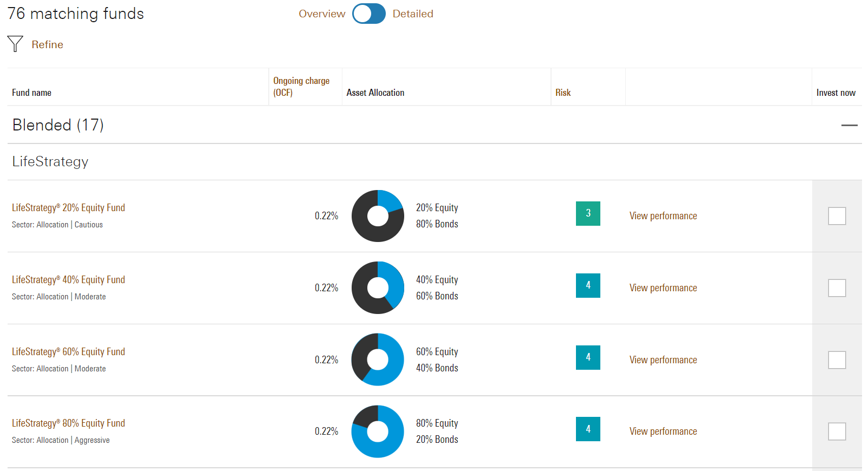The image size is (868, 471).
Task: Click the '80% Bonds' allocation label
Action: click(x=437, y=224)
